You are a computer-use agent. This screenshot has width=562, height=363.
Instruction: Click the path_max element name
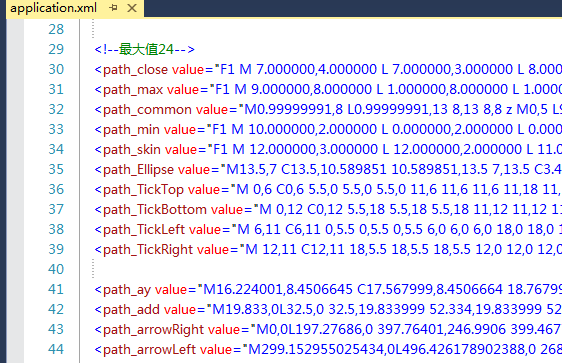(x=133, y=90)
